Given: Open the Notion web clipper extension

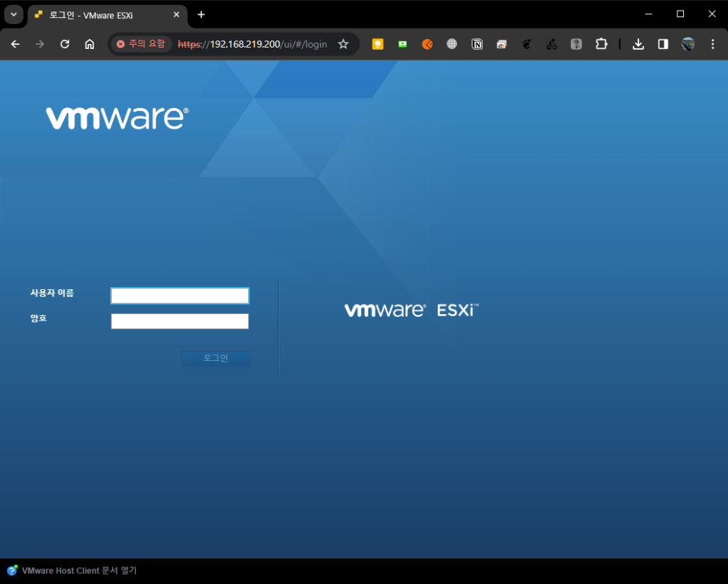Looking at the screenshot, I should click(477, 44).
